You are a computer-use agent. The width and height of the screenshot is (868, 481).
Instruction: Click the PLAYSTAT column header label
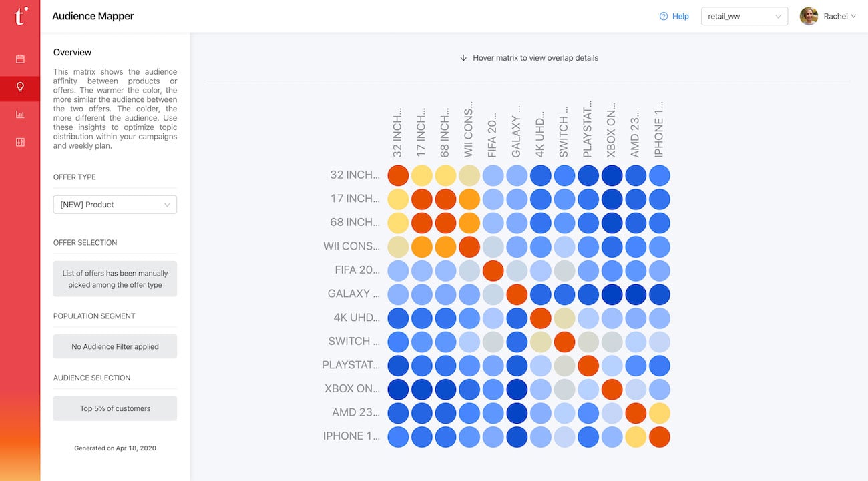click(x=588, y=130)
